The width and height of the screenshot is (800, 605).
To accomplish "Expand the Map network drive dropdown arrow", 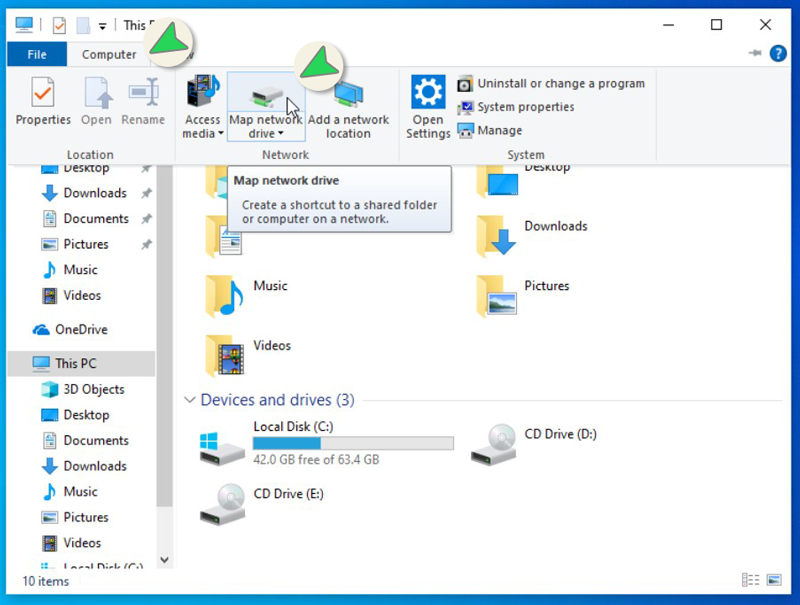I will tap(281, 134).
